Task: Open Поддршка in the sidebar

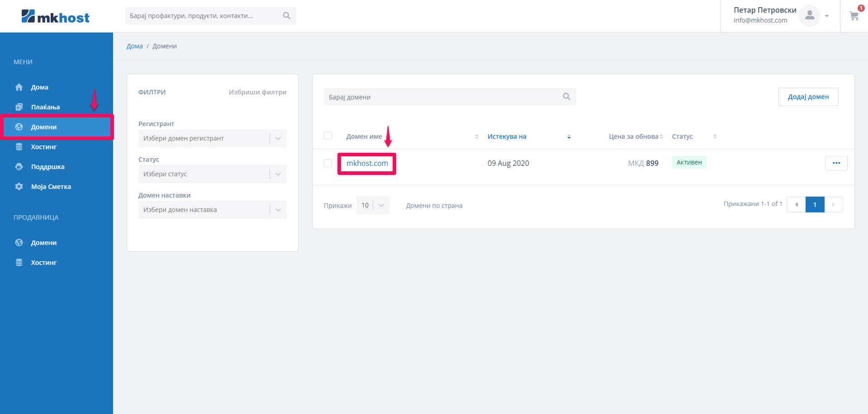Action: point(47,167)
